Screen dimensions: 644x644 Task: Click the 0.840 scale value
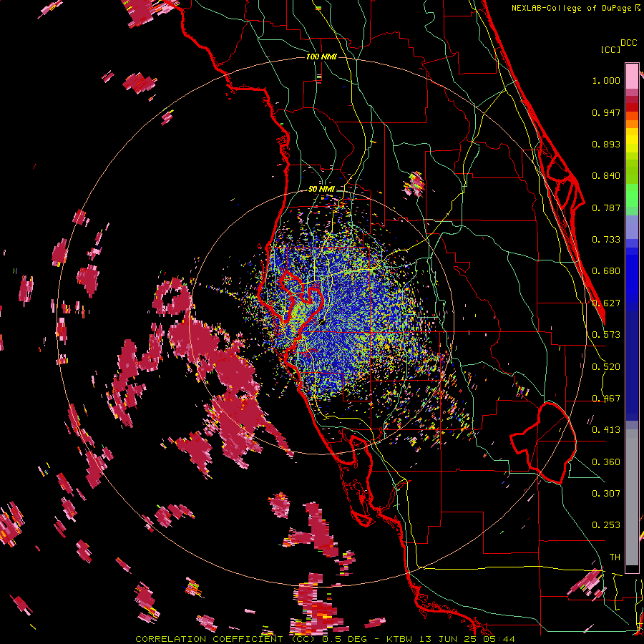click(x=606, y=176)
